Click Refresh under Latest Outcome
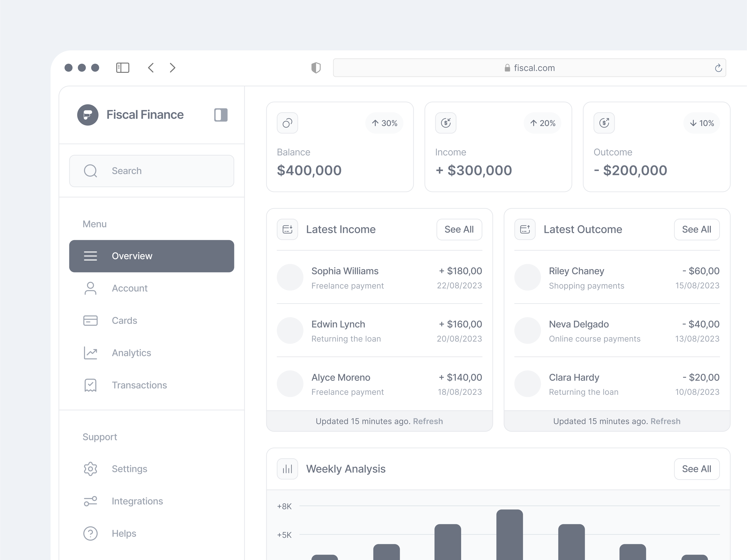The image size is (747, 560). [x=665, y=421]
